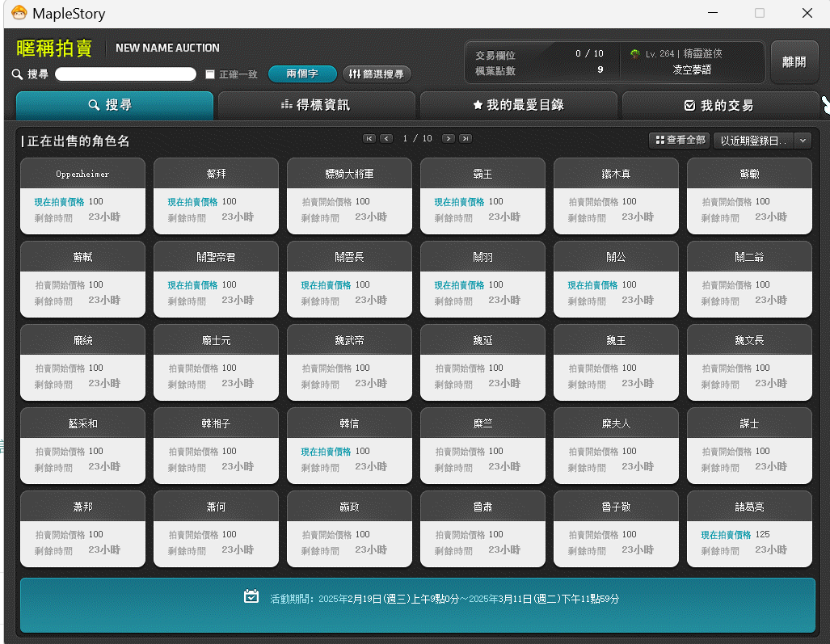
Task: Open the 驃騎大將軍 auction card
Action: click(x=349, y=196)
